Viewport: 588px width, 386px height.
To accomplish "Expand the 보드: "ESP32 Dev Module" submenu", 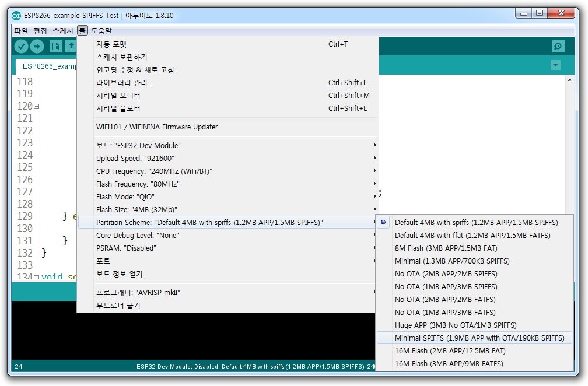I will pos(228,145).
